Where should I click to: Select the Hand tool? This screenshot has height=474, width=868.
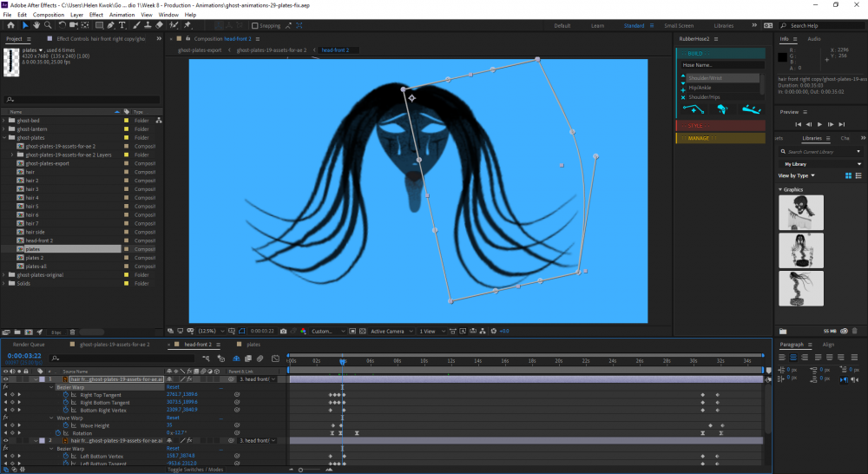pos(36,25)
